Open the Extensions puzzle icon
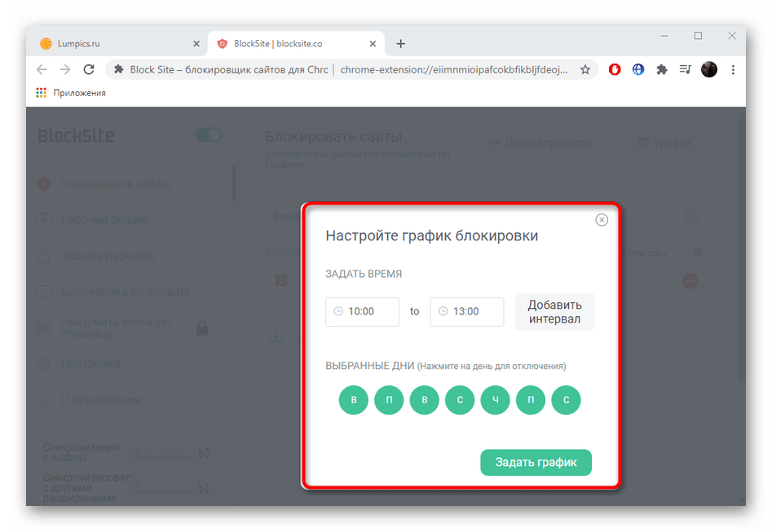Viewport: 772px width, 532px height. pos(662,70)
